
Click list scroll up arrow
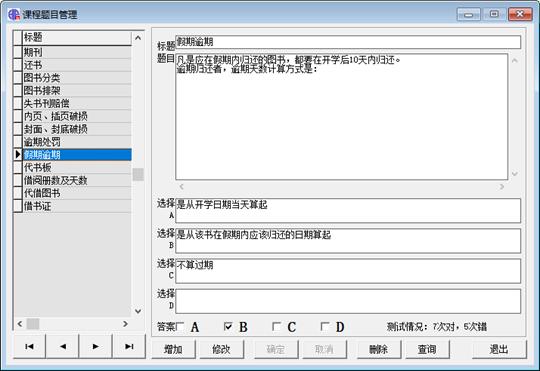pos(138,38)
